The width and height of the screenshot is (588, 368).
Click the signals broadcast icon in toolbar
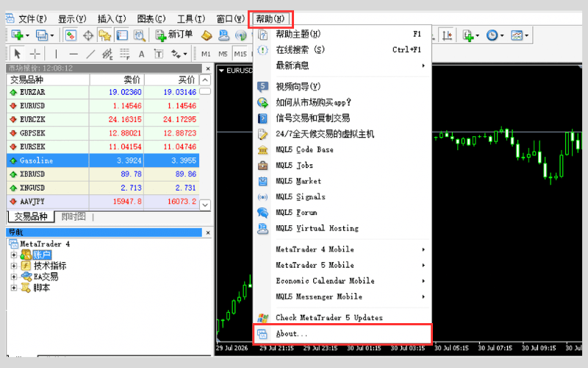(x=240, y=35)
